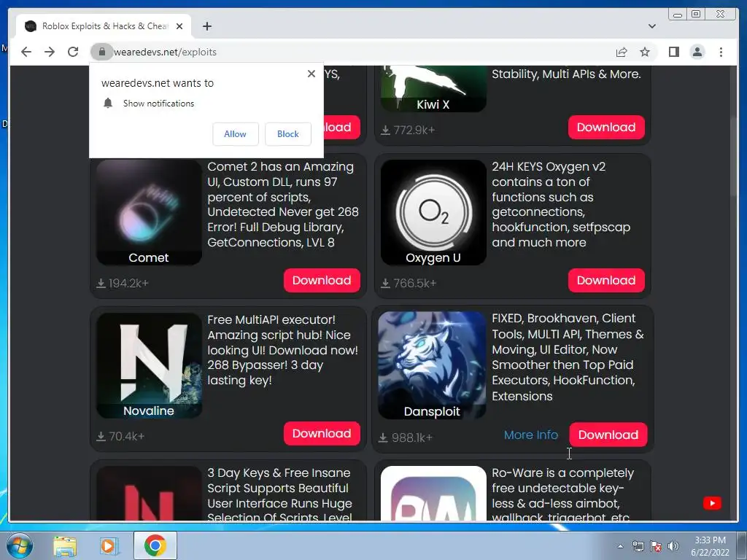Click the Oxygen U description text
The image size is (747, 560).
coord(561,204)
